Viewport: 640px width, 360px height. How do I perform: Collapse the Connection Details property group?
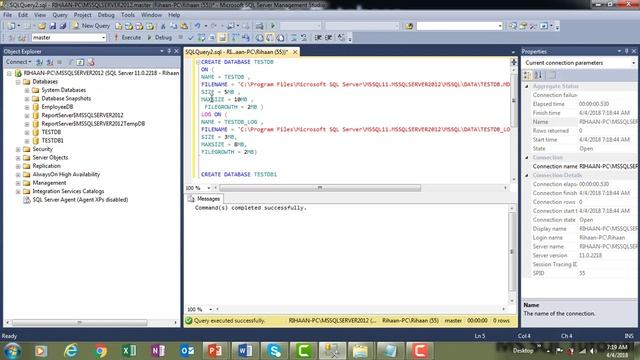pyautogui.click(x=527, y=176)
